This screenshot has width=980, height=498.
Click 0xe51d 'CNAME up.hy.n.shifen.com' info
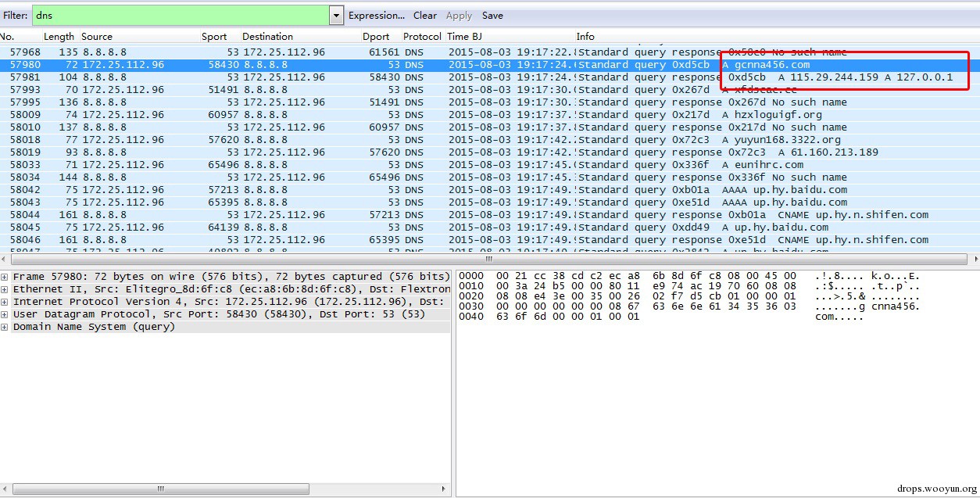(x=853, y=240)
